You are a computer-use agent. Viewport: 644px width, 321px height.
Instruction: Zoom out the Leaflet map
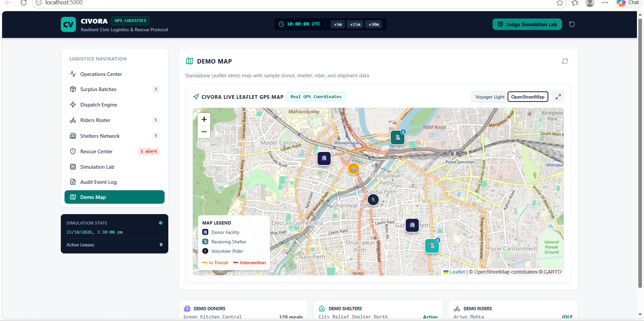204,132
